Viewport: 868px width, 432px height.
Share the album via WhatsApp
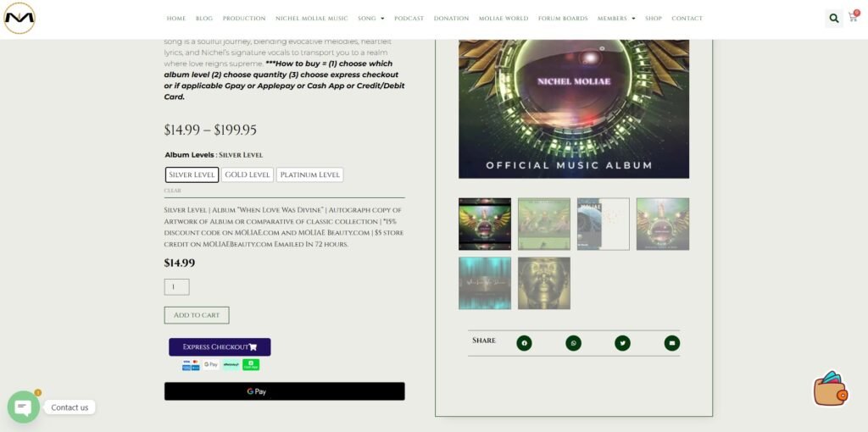(x=574, y=343)
